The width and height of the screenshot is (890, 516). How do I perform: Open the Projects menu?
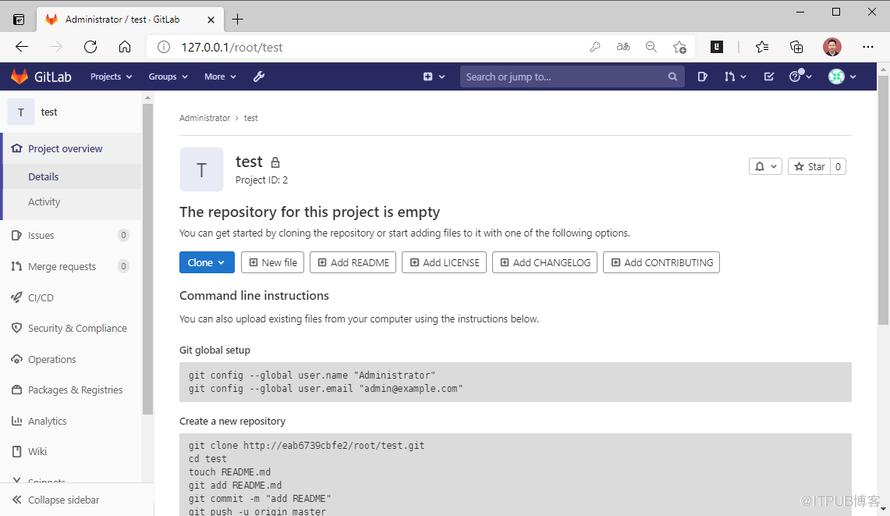coord(111,77)
